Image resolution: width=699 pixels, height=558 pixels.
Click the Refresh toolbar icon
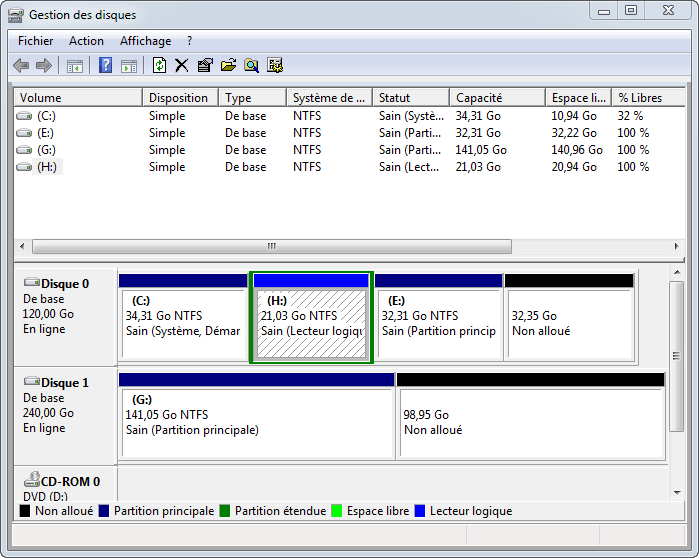[x=159, y=66]
